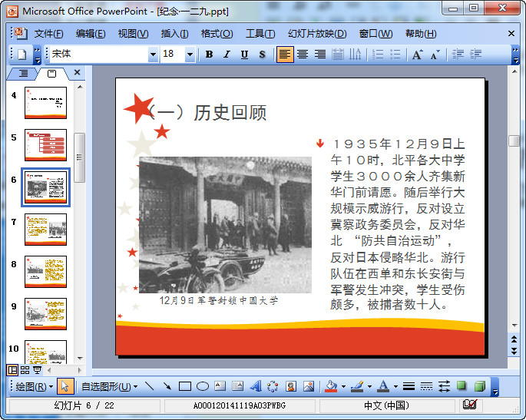Screen dimensions: 526x420
Task: Go to next slide double-arrow button
Action: point(514,351)
